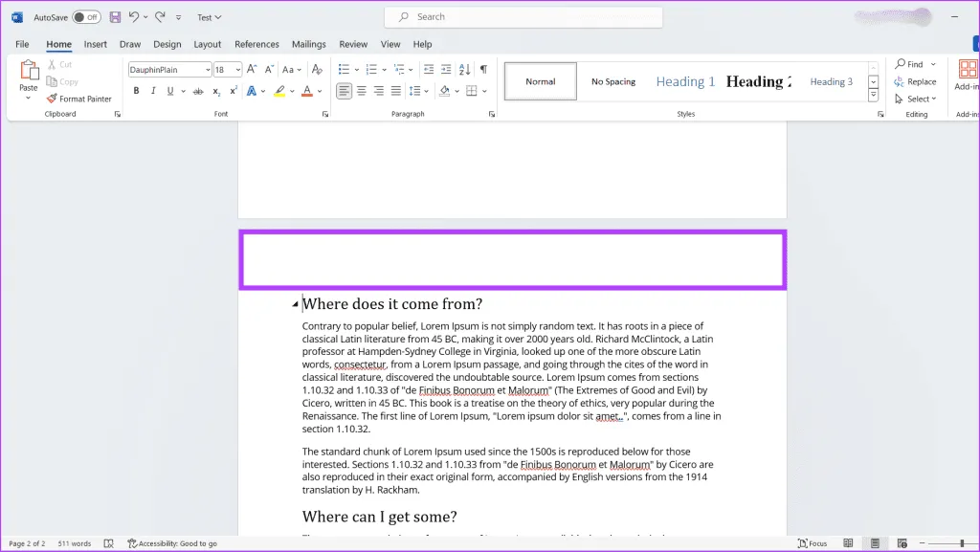Apply the yellow text highlight color
Screen dimensions: 980x552
coord(278,91)
